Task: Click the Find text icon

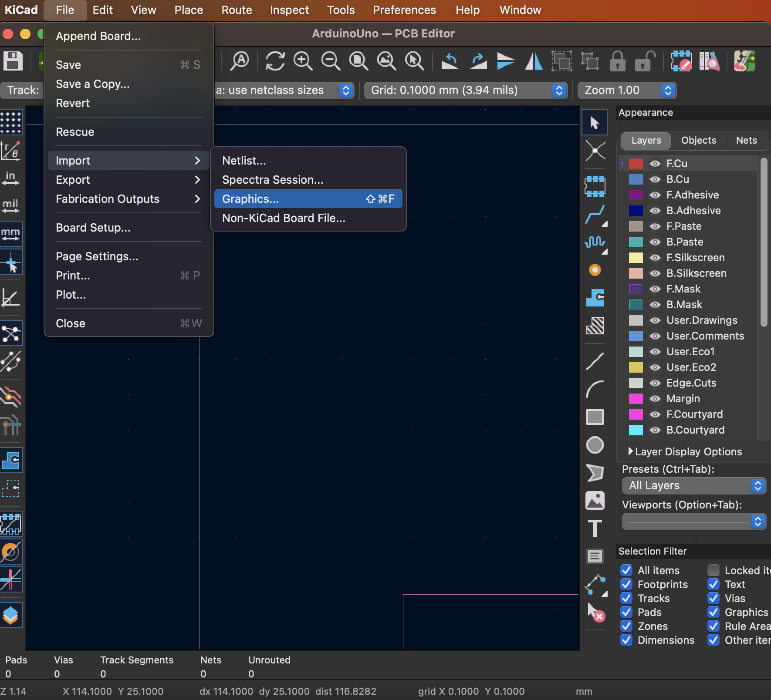Action: click(x=240, y=61)
